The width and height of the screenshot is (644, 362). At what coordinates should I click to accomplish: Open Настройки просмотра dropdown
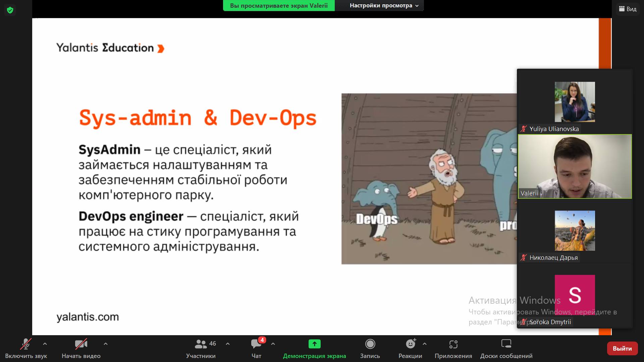pos(384,5)
